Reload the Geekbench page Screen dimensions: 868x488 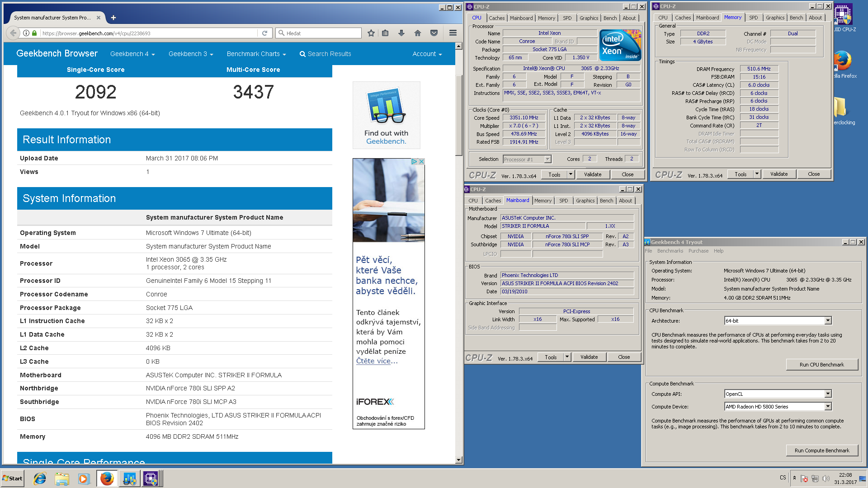point(265,33)
